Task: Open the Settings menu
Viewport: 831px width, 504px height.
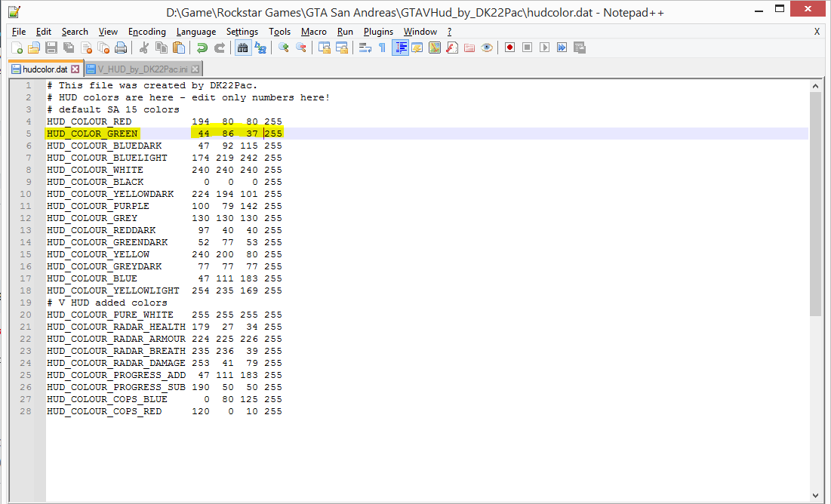Action: tap(242, 32)
